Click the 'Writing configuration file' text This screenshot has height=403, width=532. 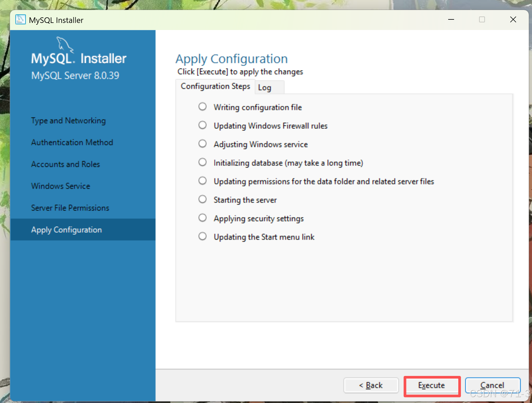point(258,107)
